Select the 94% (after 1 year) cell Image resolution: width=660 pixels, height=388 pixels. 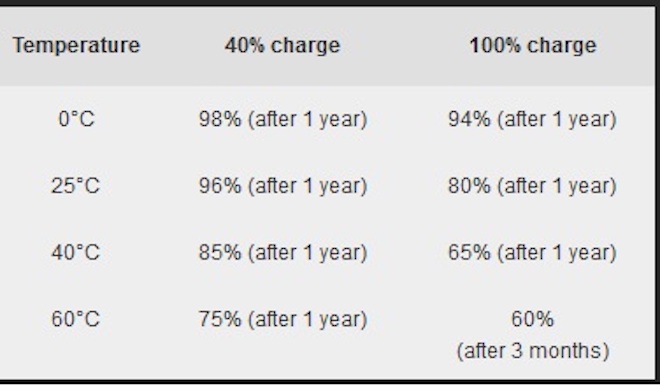pos(532,119)
